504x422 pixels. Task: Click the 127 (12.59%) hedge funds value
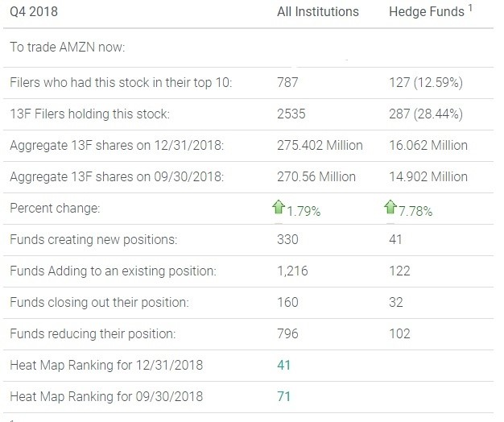[x=425, y=82]
